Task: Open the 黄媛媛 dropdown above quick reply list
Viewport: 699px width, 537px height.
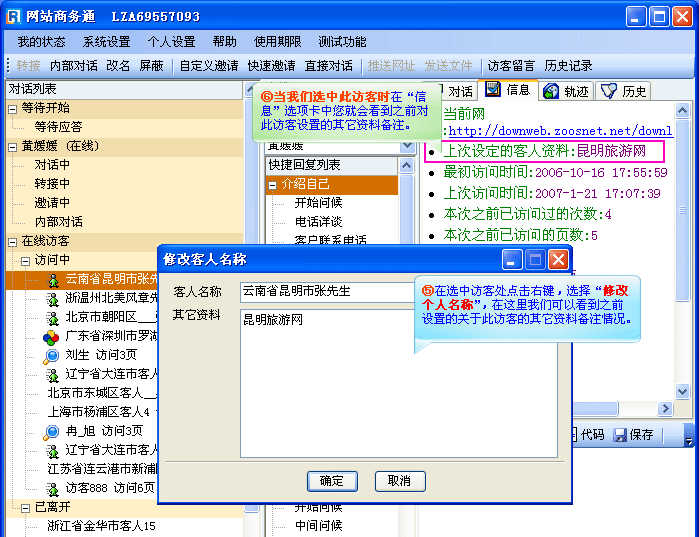Action: click(406, 146)
